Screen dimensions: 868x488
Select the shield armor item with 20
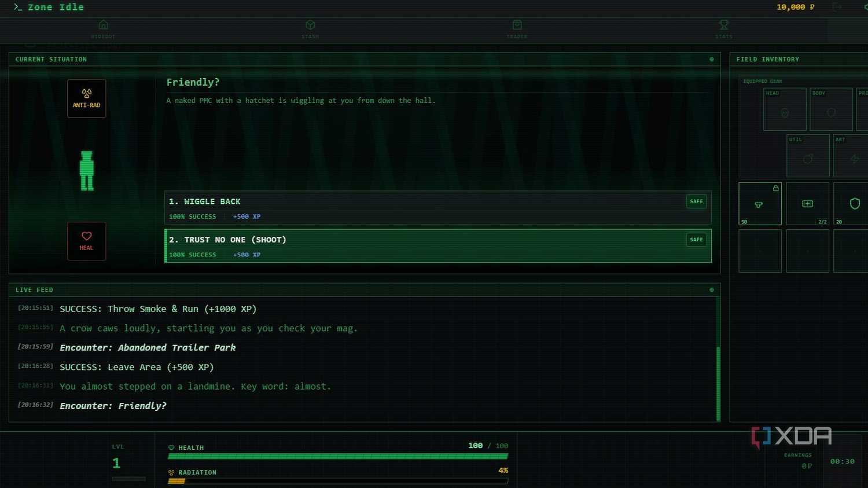pyautogui.click(x=851, y=204)
